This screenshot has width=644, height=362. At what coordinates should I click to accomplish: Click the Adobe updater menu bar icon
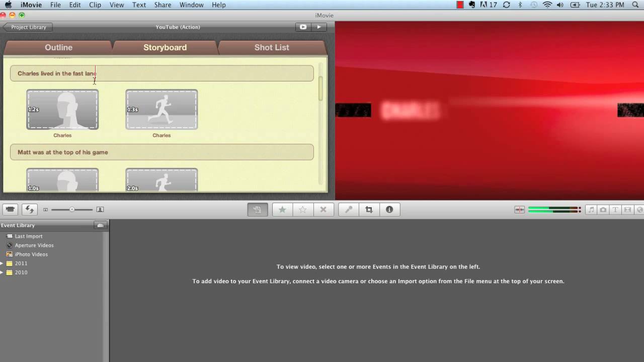click(x=488, y=5)
